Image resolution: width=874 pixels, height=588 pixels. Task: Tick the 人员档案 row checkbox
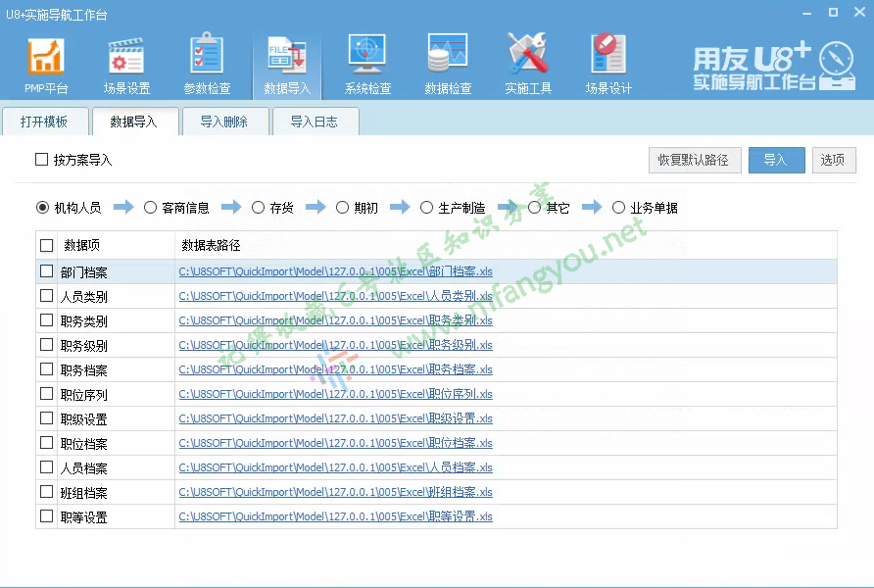tap(47, 467)
